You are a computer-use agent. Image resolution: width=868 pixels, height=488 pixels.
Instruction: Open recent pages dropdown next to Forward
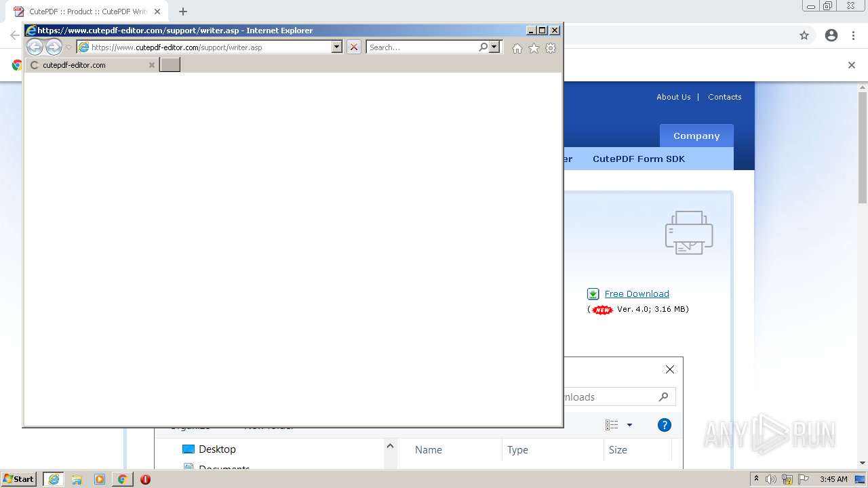click(x=68, y=47)
